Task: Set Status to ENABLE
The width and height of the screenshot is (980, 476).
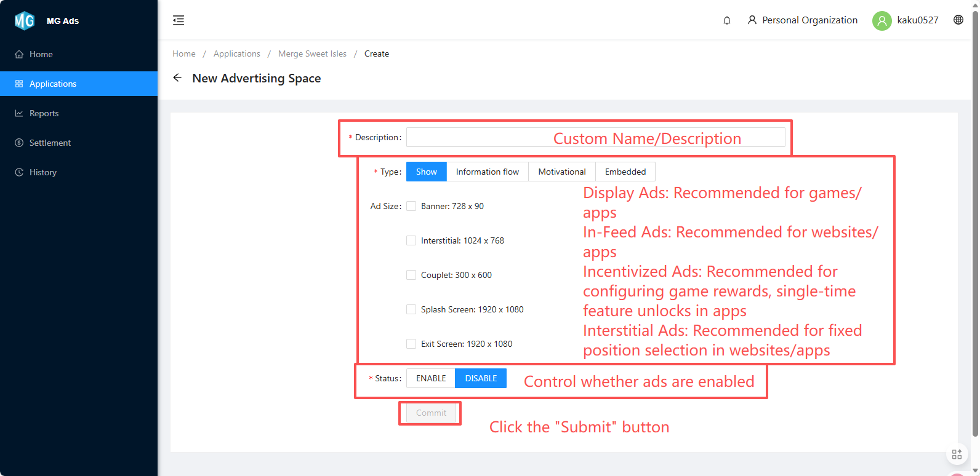Action: (431, 378)
